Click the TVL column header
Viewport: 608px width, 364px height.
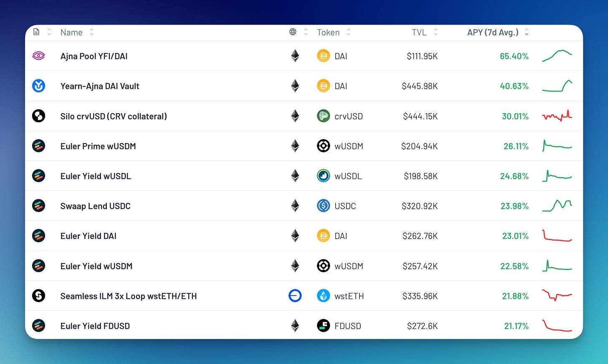tap(419, 33)
